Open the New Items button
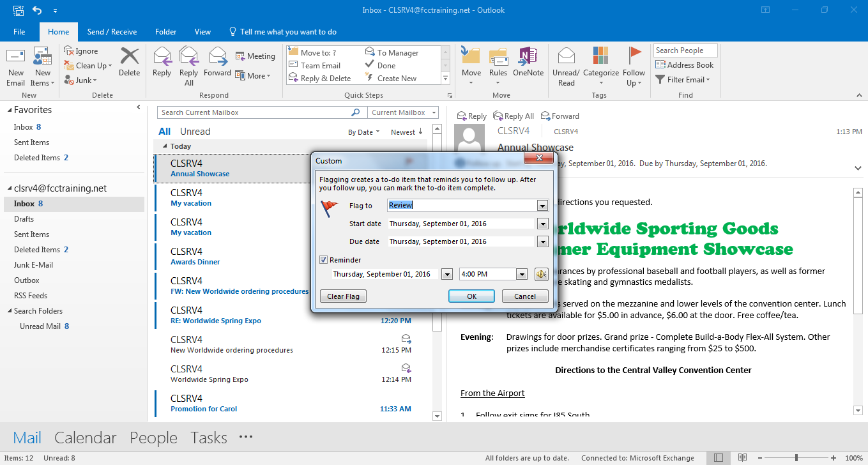Viewport: 868px width, 465px height. pyautogui.click(x=43, y=68)
